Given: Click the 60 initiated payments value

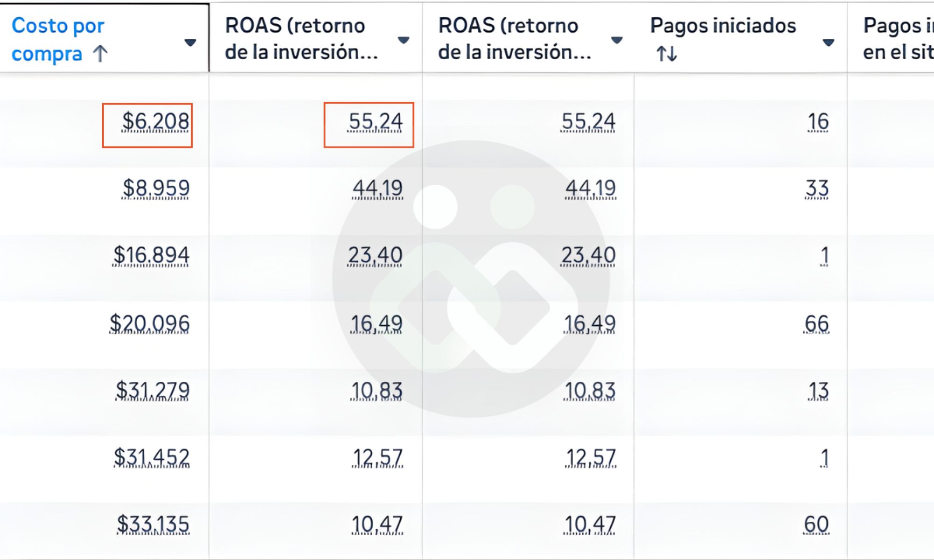Looking at the screenshot, I should tap(816, 524).
